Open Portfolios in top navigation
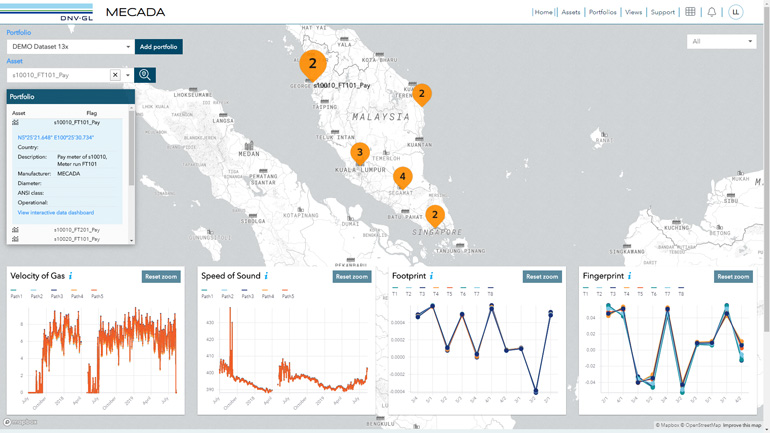Image resolution: width=770 pixels, height=433 pixels. click(x=603, y=12)
